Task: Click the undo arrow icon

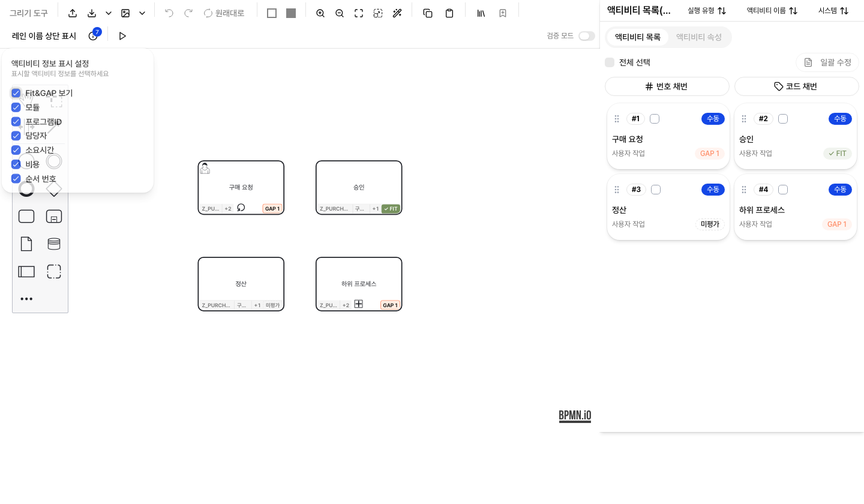Action: (169, 13)
